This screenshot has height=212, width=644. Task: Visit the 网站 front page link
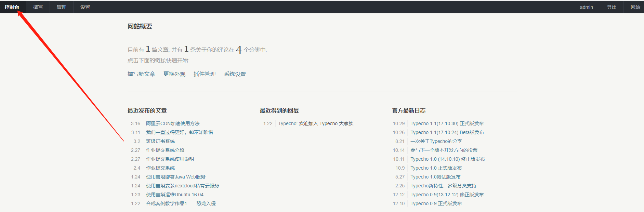click(635, 7)
